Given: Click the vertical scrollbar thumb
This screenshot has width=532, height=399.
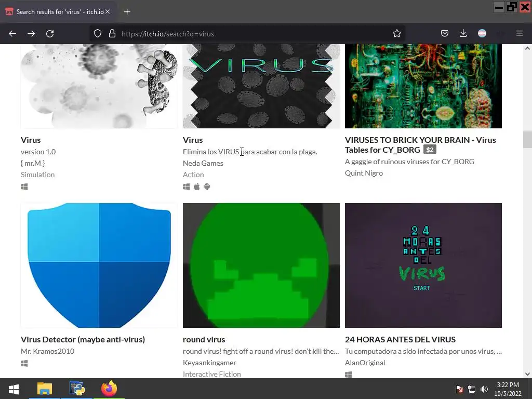Looking at the screenshot, I should pos(527,139).
